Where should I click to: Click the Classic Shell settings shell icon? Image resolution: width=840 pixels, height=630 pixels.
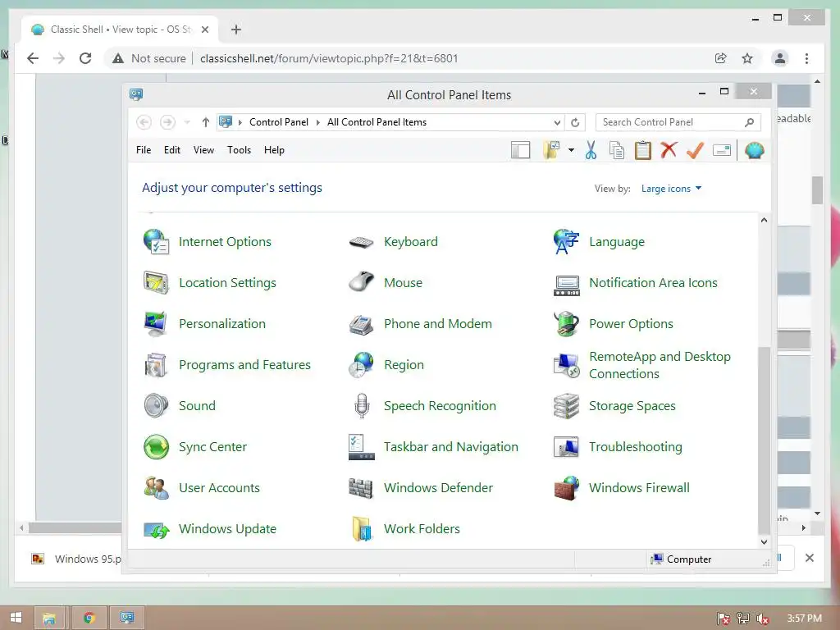point(754,151)
